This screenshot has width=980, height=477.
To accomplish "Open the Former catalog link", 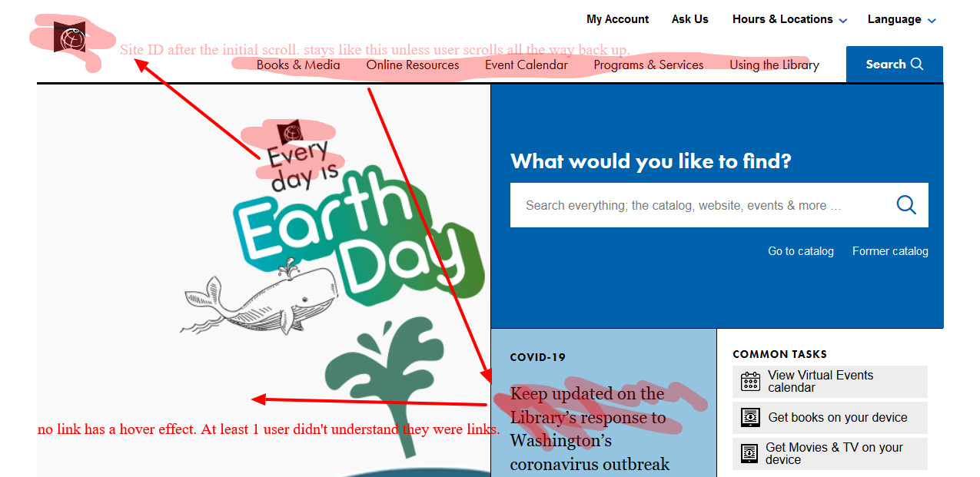I will (890, 251).
